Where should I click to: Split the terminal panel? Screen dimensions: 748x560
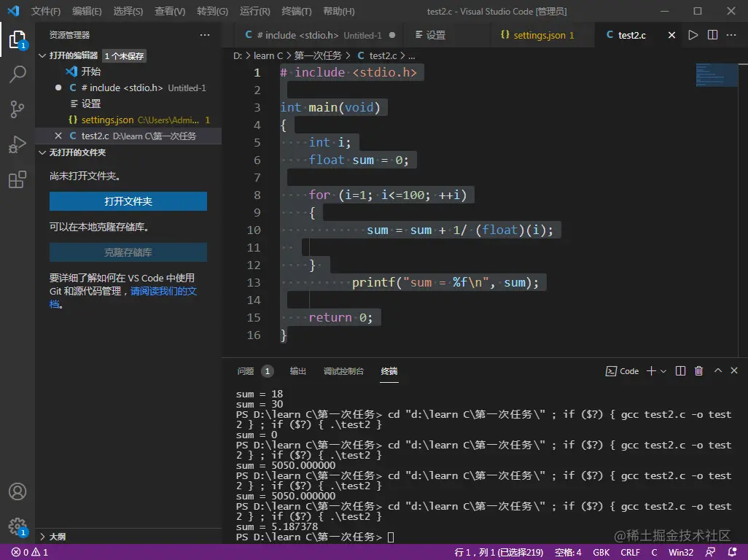pos(680,371)
